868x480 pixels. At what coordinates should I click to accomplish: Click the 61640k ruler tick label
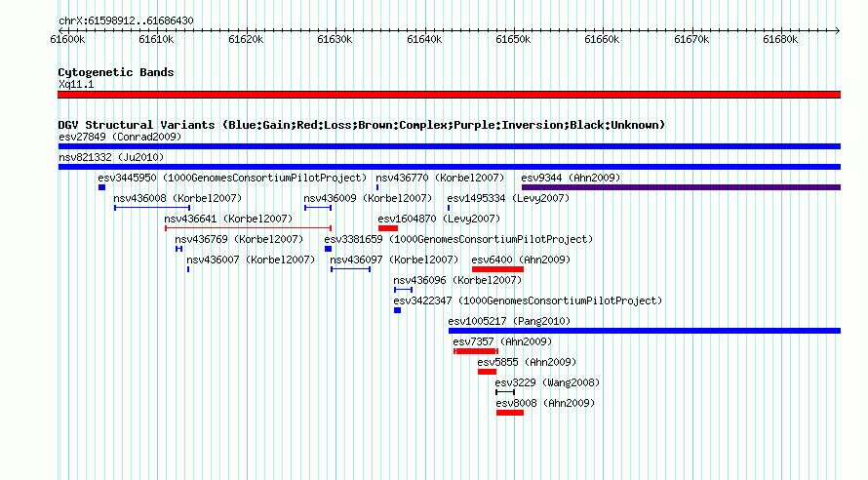[x=424, y=39]
